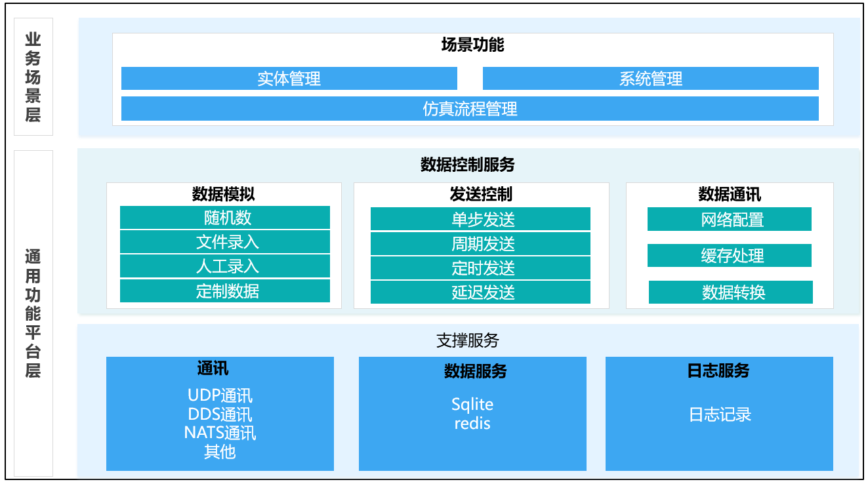Screen dimensions: 868x484
Task: Choose the 人工录入 item
Action: [224, 266]
